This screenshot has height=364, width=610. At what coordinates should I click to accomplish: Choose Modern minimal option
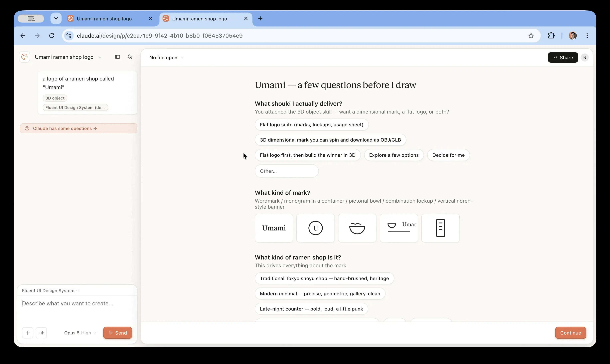pyautogui.click(x=320, y=294)
